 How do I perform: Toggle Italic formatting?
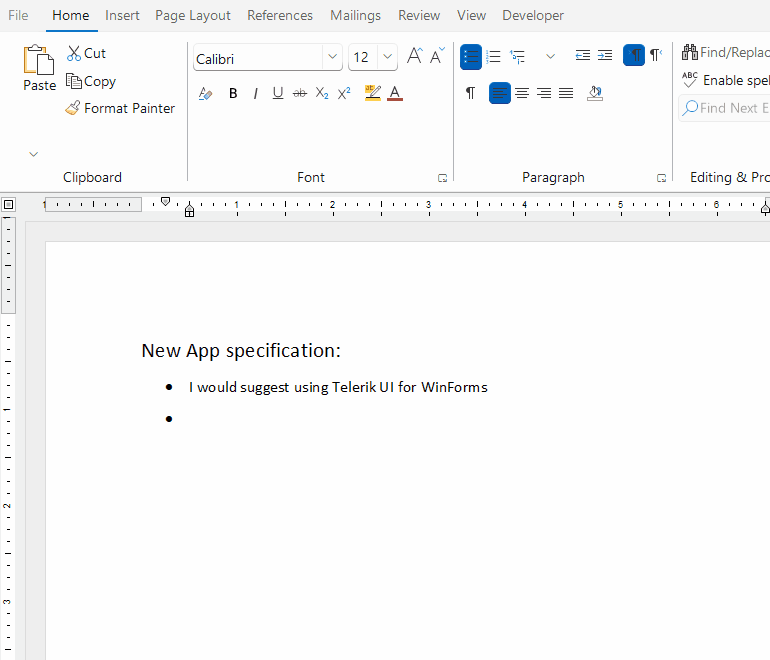(x=255, y=93)
